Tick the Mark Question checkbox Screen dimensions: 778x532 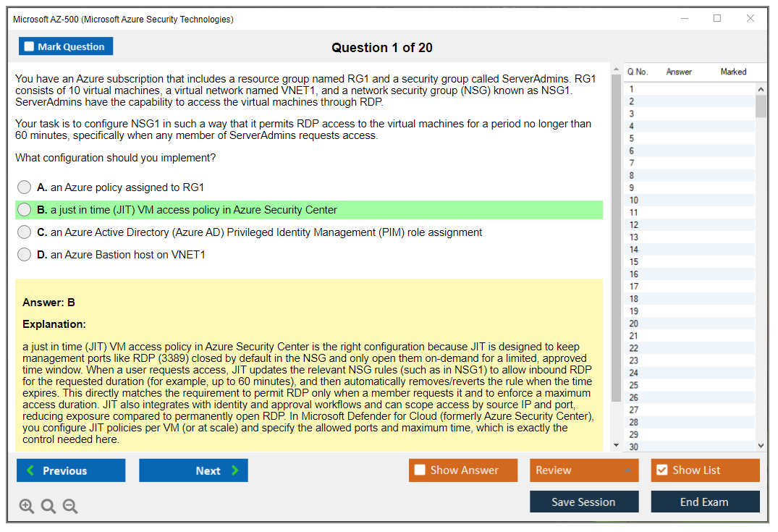(x=30, y=47)
